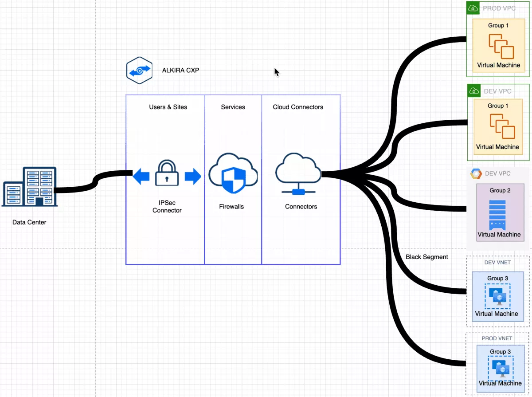Select the Azure VM icon in DEV VNET
Screen dimensions: 532x397
(497, 296)
